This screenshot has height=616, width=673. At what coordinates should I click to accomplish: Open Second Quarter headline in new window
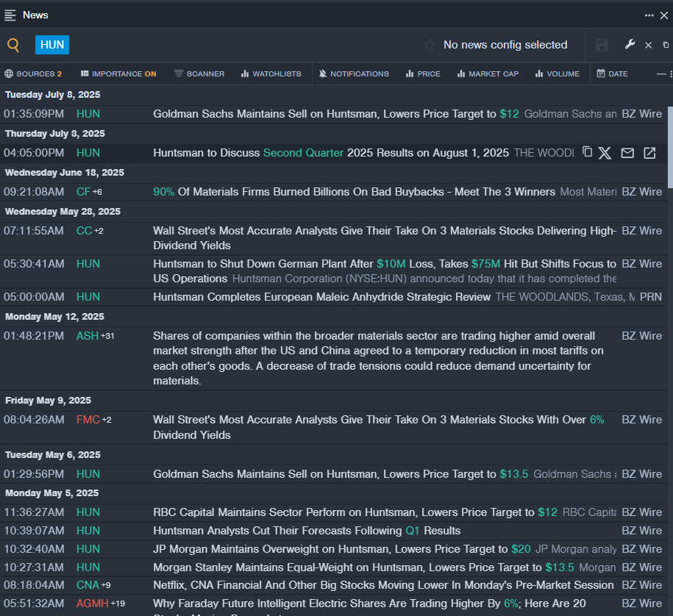(x=649, y=153)
